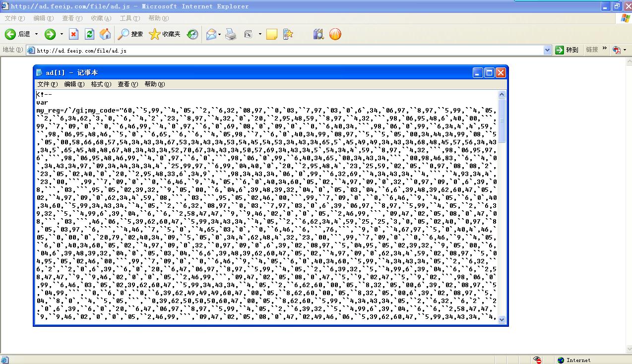The height and width of the screenshot is (364, 632).
Task: Show the History pane icon
Action: click(x=192, y=34)
